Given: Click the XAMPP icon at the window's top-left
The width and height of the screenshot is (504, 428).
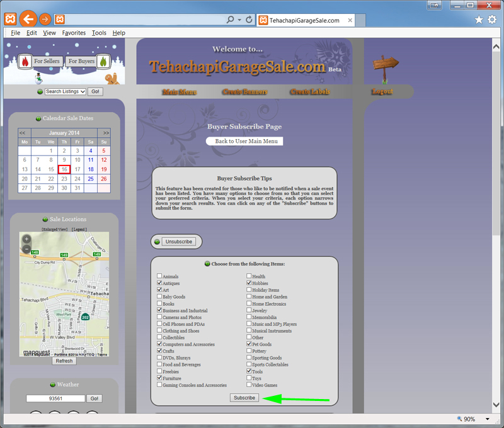Looking at the screenshot, I should coord(10,20).
